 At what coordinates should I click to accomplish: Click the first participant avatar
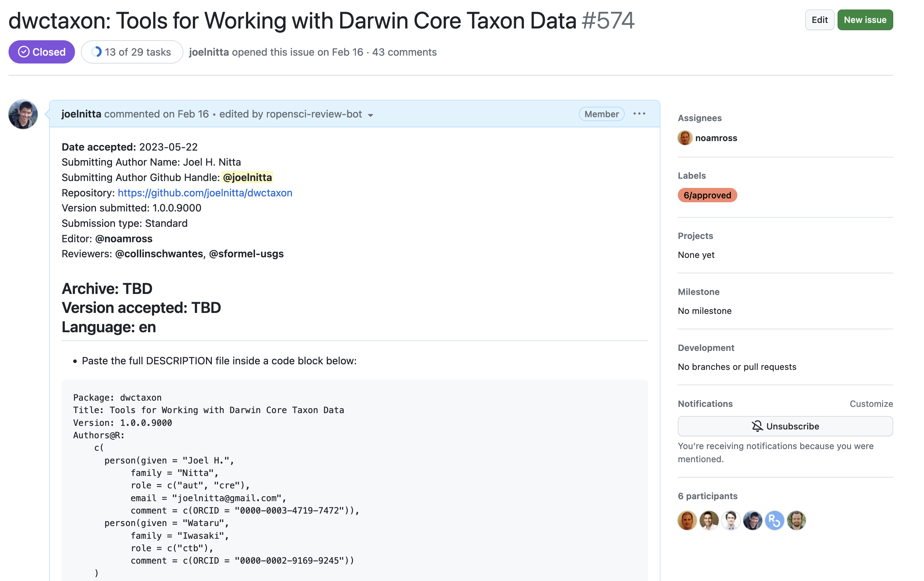pyautogui.click(x=687, y=520)
